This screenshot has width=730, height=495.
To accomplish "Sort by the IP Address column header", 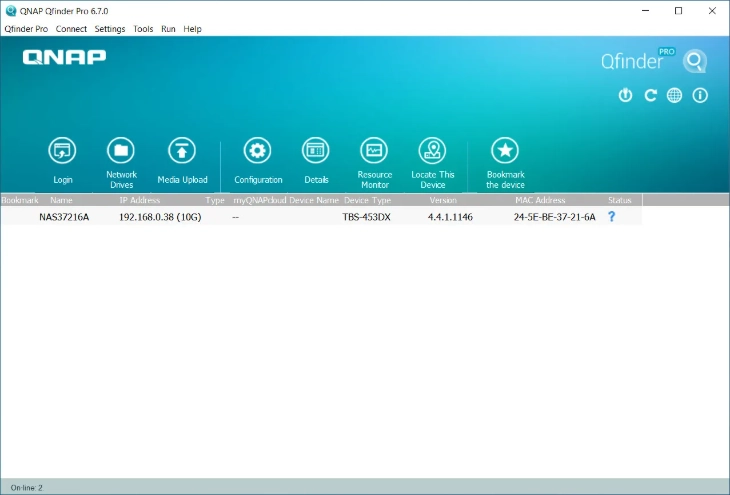I will (x=140, y=200).
